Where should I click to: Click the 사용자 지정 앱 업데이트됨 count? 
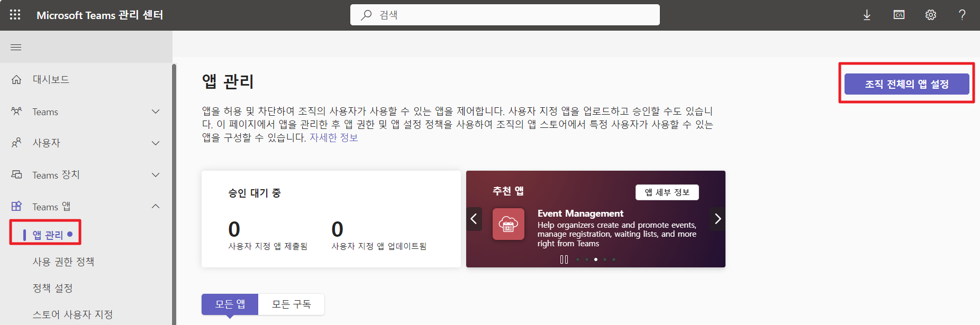point(338,229)
